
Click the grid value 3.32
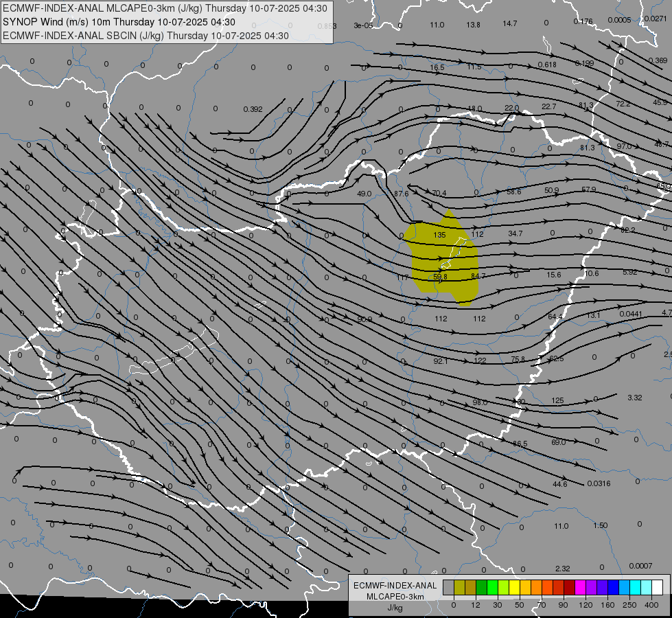point(635,398)
